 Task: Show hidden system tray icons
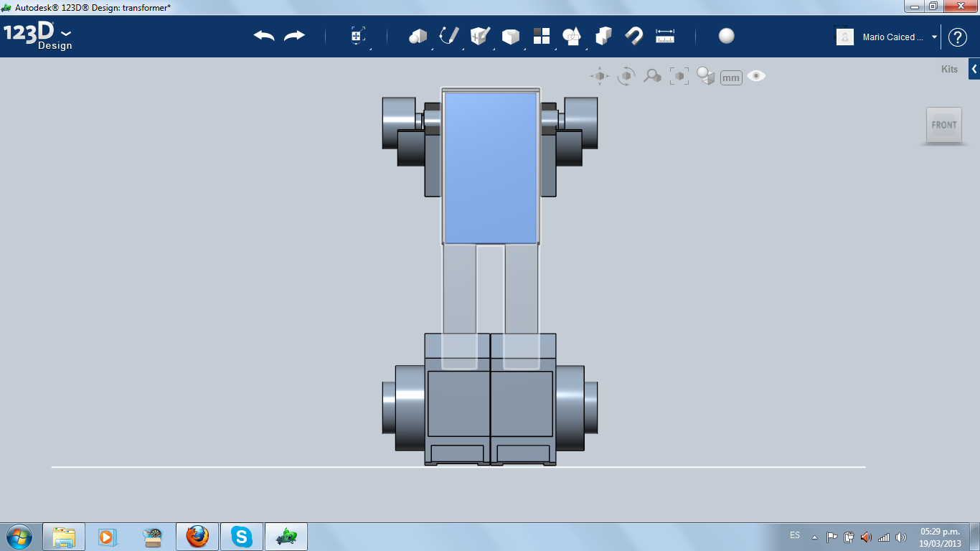click(814, 537)
